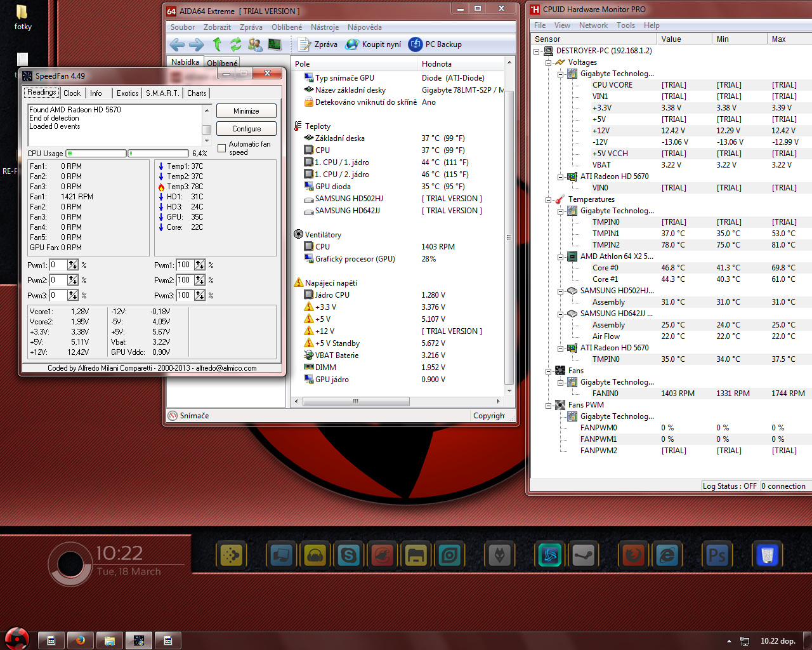The width and height of the screenshot is (812, 650).
Task: Launch Skype from the desktop dock
Action: 349,556
